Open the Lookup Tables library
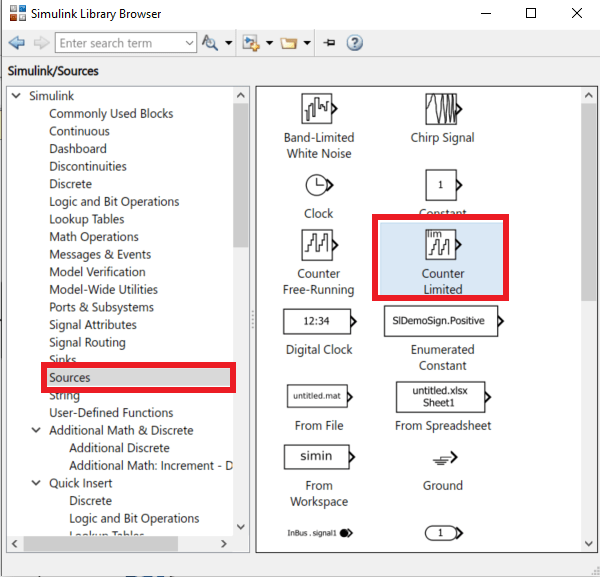The height and width of the screenshot is (577, 600). tap(86, 219)
